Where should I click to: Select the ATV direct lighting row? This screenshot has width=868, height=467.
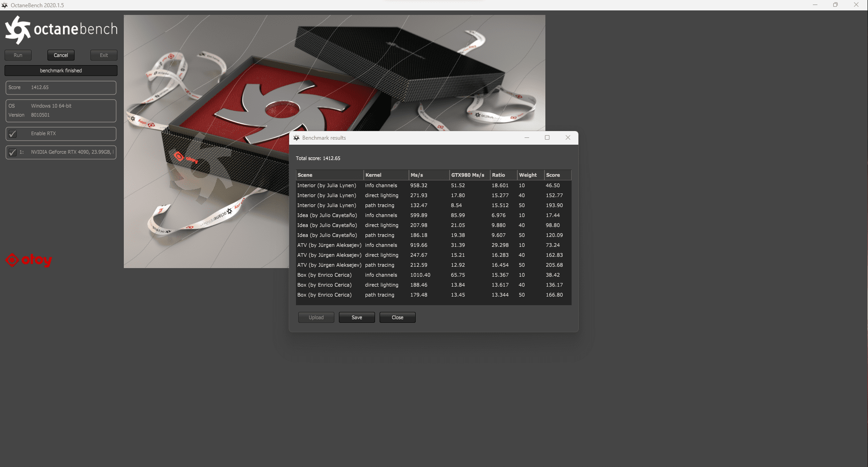(434, 255)
